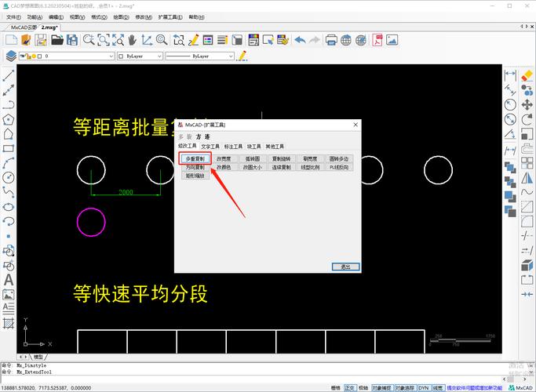Click the magenta circle in drawing
The width and height of the screenshot is (536, 392).
(91, 223)
